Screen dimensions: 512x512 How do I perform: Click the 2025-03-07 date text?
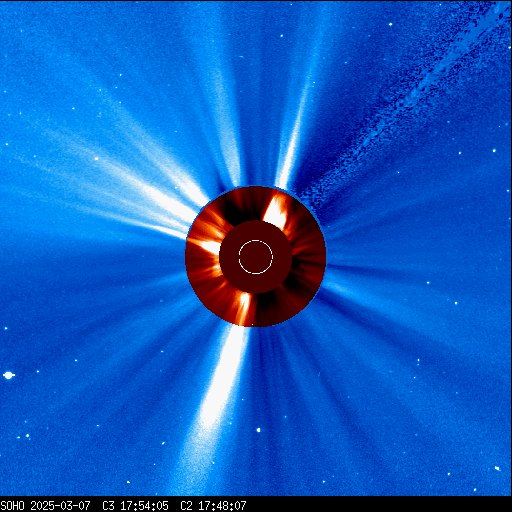tap(60, 506)
